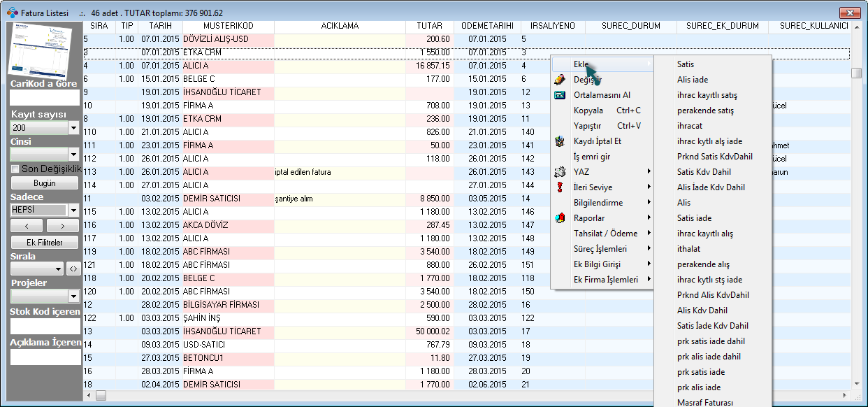This screenshot has height=407, width=868.
Task: Focus the CariKod a Göre input field
Action: point(45,98)
